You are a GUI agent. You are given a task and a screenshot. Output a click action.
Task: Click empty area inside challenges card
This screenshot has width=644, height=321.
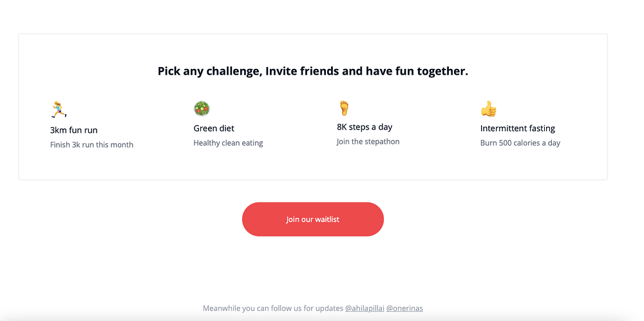click(x=312, y=164)
